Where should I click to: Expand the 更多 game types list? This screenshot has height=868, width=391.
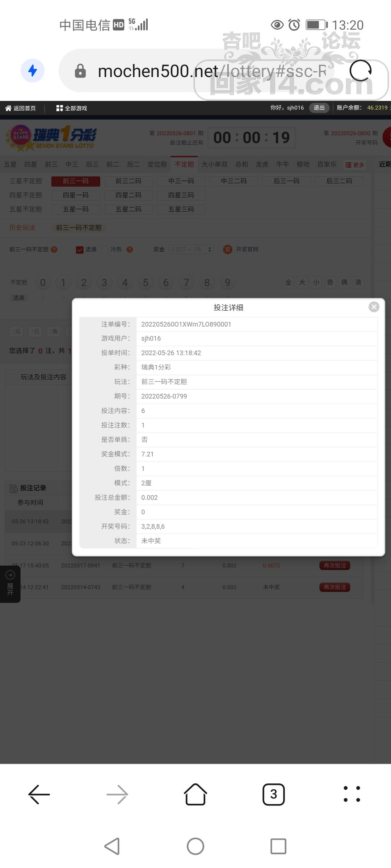pyautogui.click(x=354, y=165)
